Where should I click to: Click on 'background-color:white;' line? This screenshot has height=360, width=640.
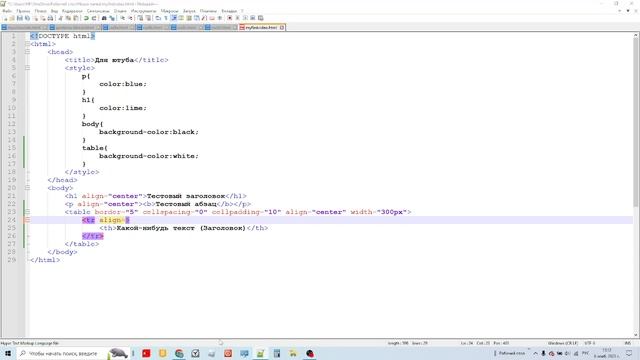click(149, 156)
